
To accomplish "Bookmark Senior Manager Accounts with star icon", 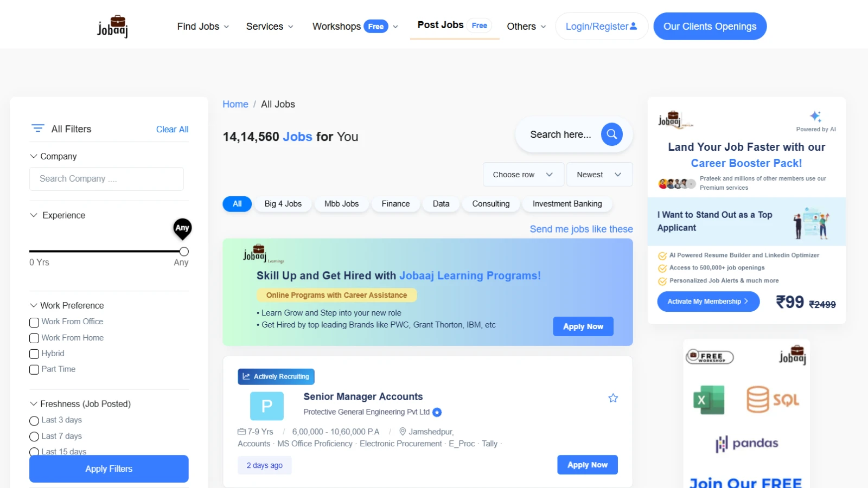I will tap(613, 398).
